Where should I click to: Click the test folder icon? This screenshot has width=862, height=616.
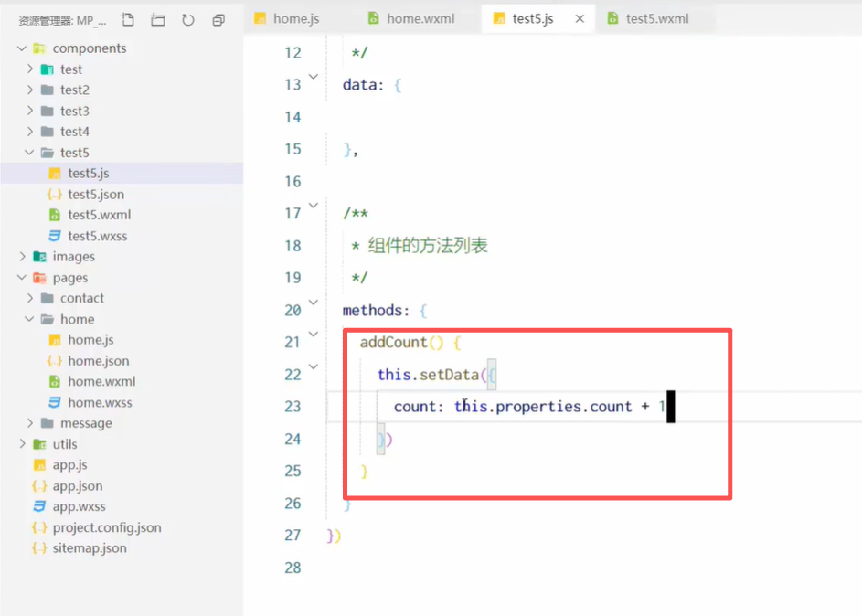tap(48, 69)
